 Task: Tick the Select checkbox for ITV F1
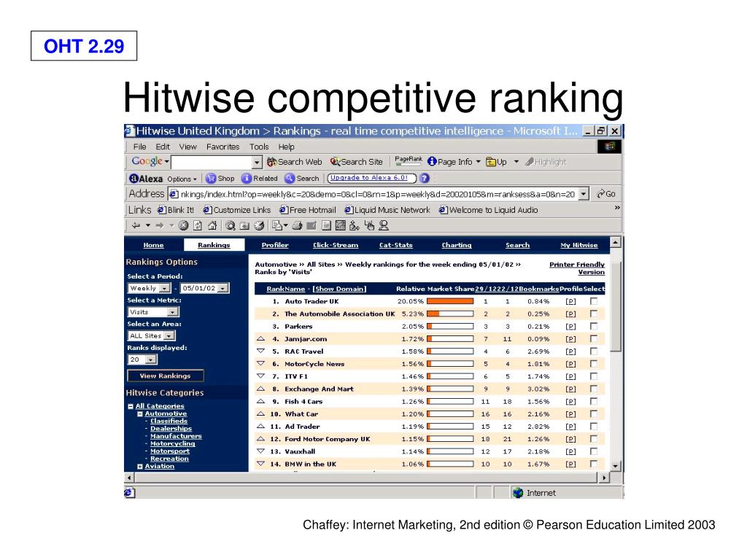tap(594, 376)
